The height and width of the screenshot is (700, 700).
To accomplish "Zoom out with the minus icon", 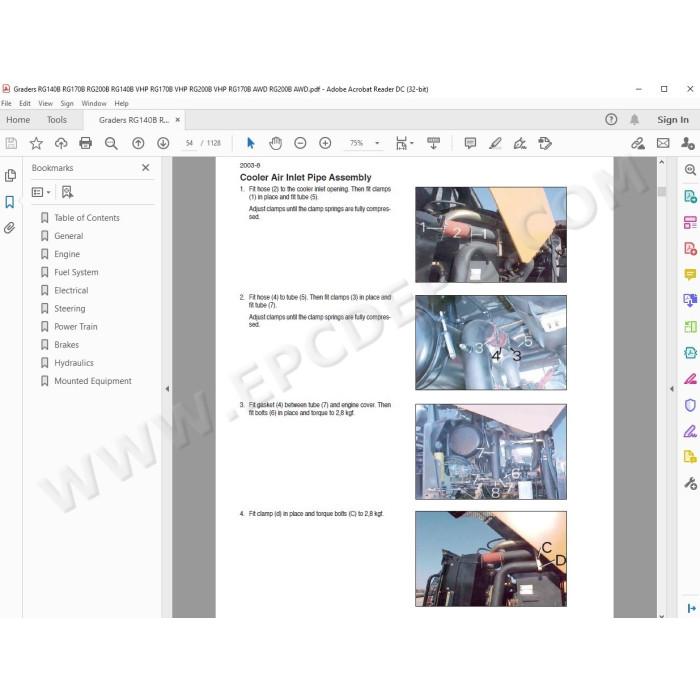I will [x=300, y=143].
